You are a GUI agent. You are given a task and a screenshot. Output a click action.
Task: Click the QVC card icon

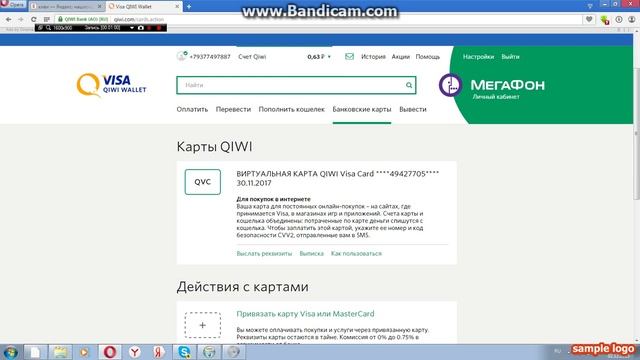click(x=202, y=182)
